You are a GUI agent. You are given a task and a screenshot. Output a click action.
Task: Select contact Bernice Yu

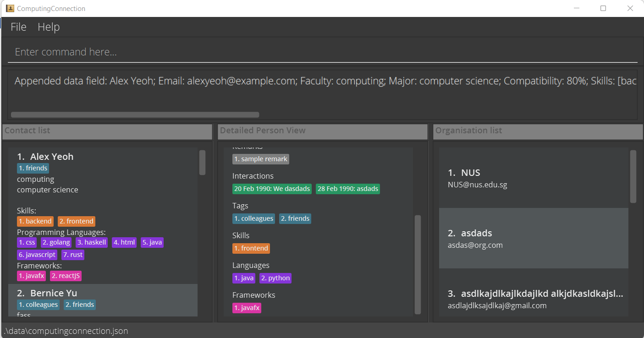(x=103, y=300)
